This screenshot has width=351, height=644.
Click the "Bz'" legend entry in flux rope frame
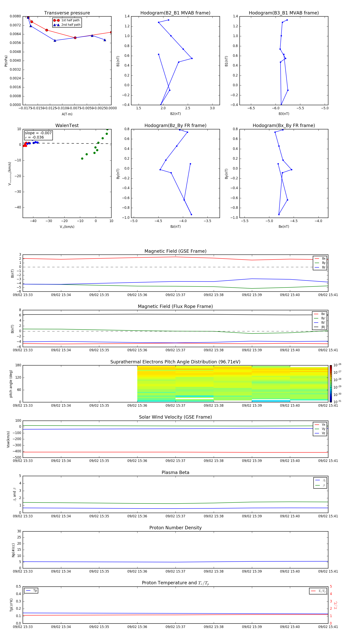point(320,323)
